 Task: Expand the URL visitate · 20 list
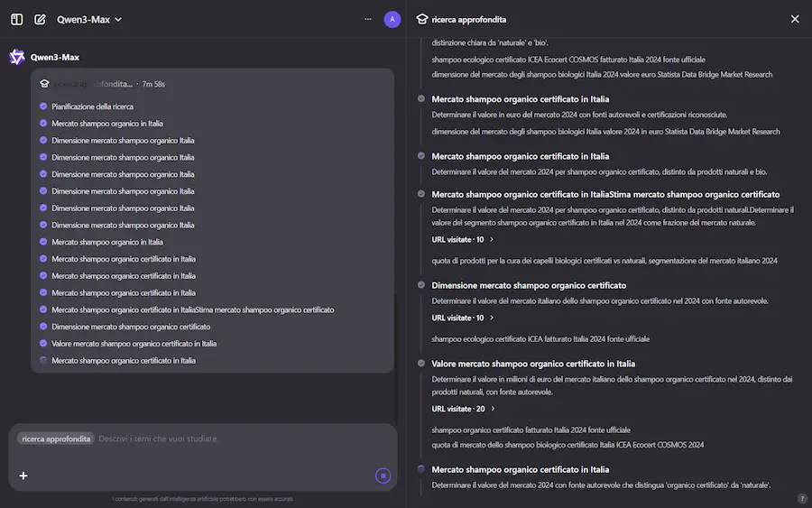[x=463, y=409]
